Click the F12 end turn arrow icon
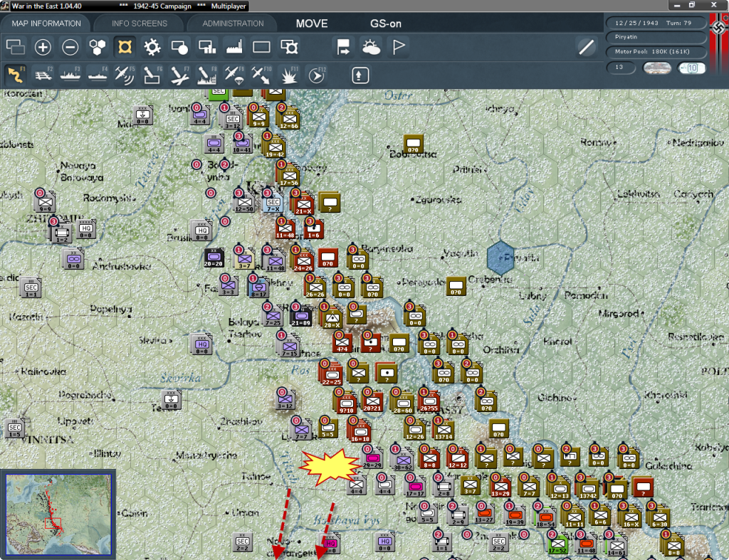This screenshot has height=560, width=729. pyautogui.click(x=317, y=75)
